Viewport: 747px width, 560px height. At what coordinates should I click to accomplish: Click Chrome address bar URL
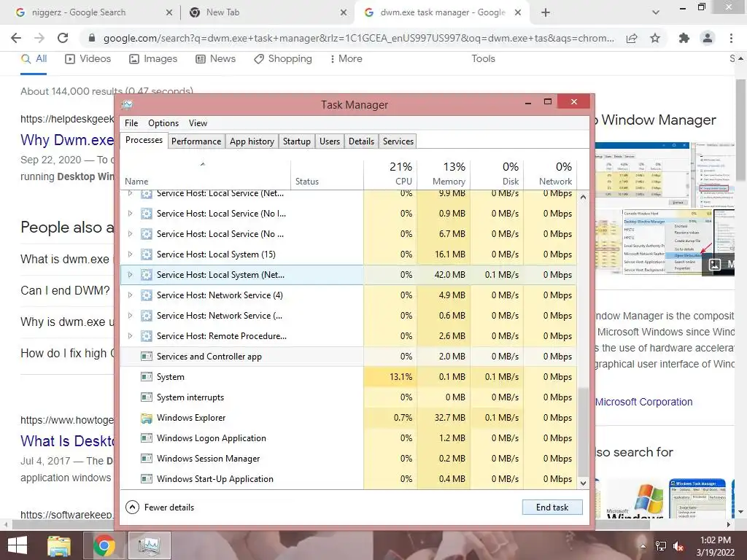click(x=358, y=38)
